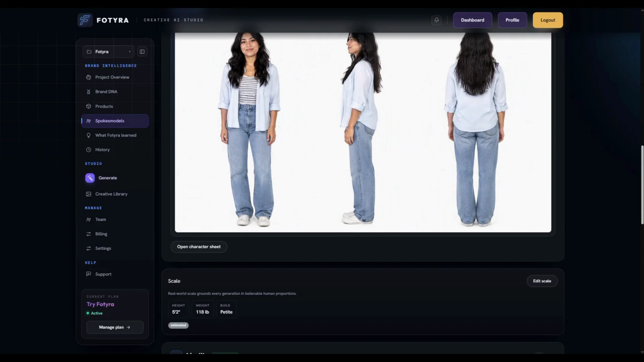Image resolution: width=644 pixels, height=362 pixels.
Task: Open the notifications bell
Action: (436, 20)
